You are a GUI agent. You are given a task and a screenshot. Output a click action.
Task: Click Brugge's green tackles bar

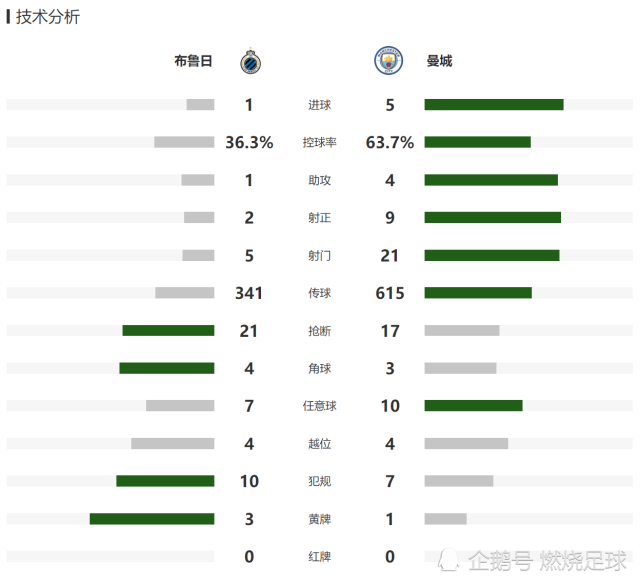(x=168, y=330)
